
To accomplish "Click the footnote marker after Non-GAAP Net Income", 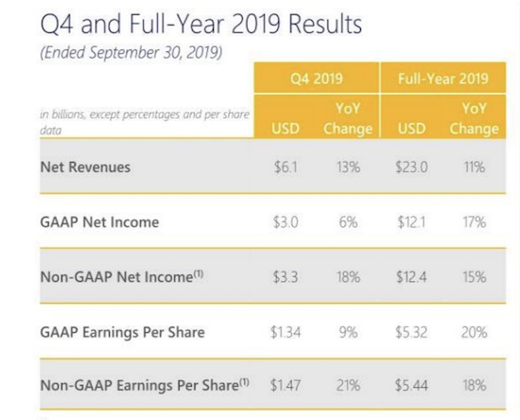I will 199,274.
